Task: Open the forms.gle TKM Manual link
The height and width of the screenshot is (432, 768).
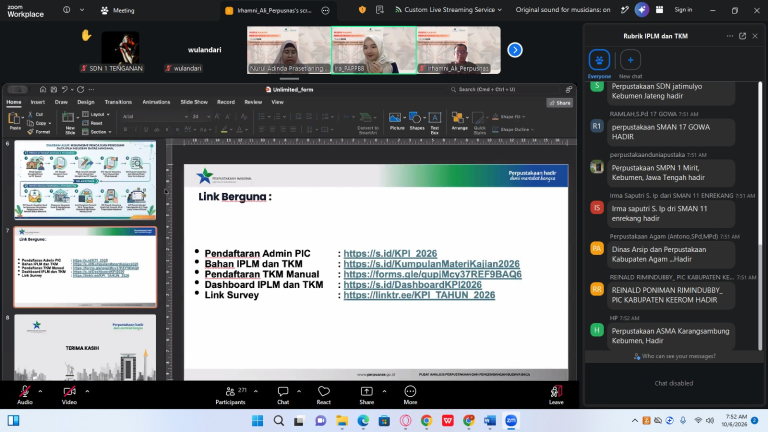Action: click(x=432, y=274)
